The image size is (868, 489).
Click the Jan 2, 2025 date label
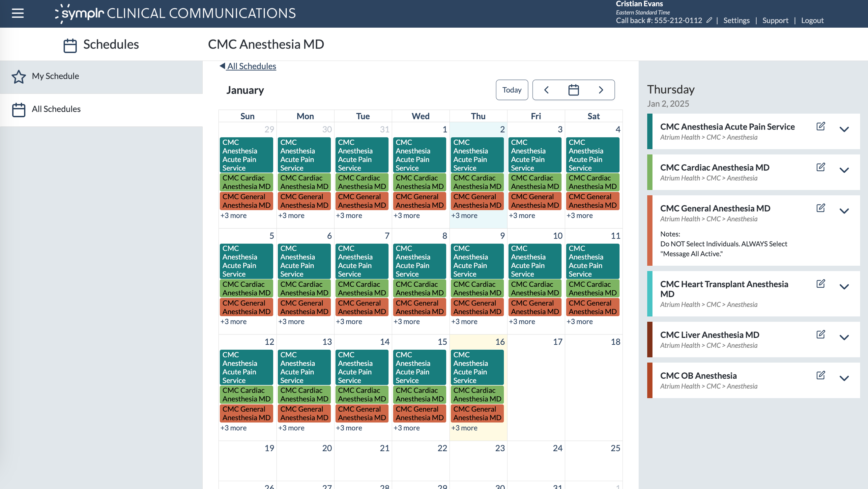(668, 104)
